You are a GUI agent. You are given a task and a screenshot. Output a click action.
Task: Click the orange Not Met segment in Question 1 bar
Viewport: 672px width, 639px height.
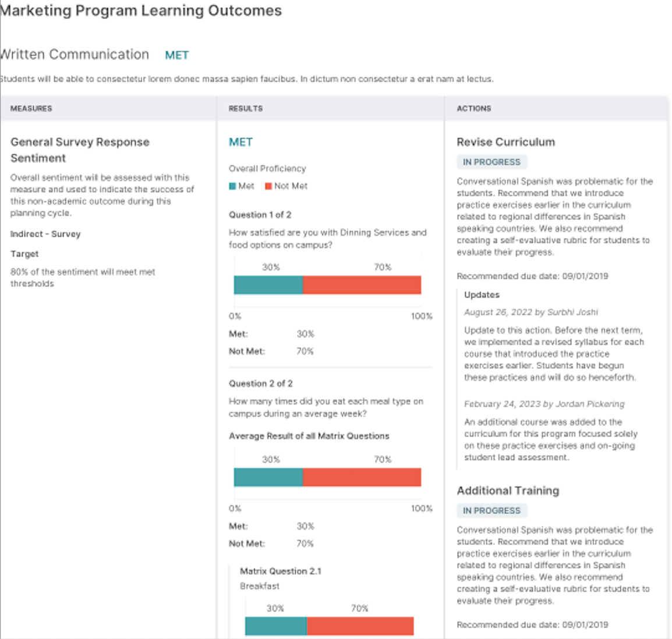coord(362,285)
